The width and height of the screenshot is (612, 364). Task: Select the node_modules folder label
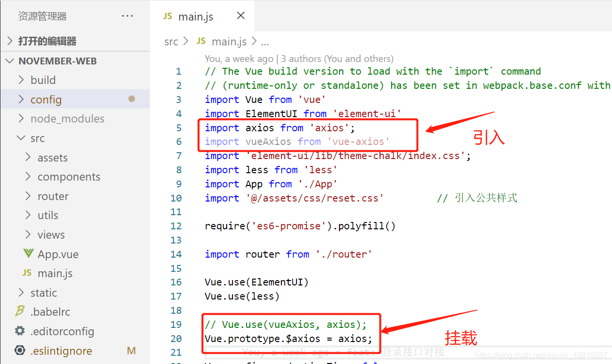[67, 119]
